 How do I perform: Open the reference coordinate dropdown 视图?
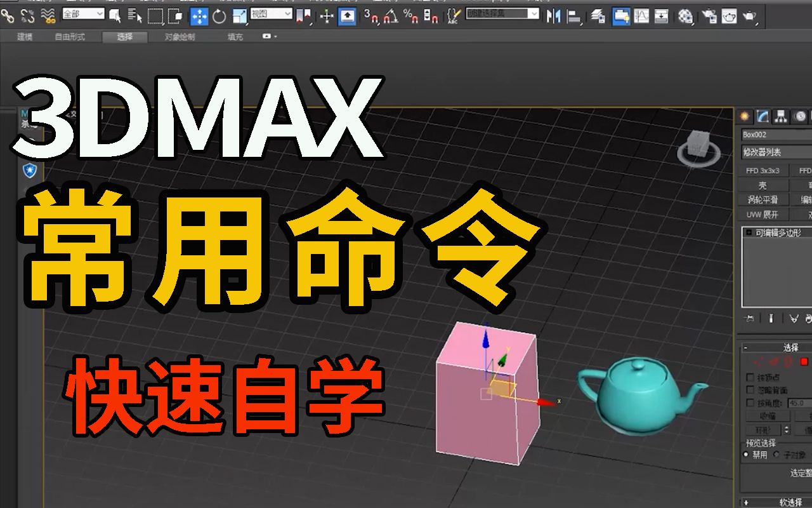272,14
